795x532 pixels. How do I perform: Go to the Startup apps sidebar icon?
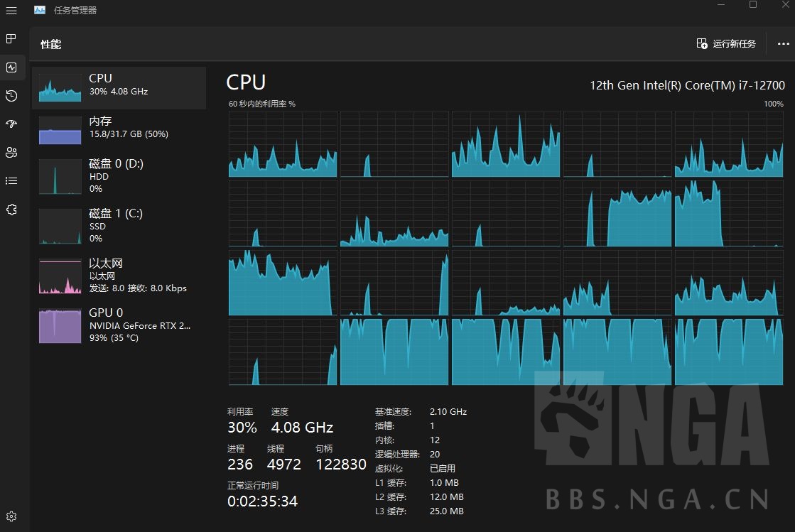tap(11, 124)
